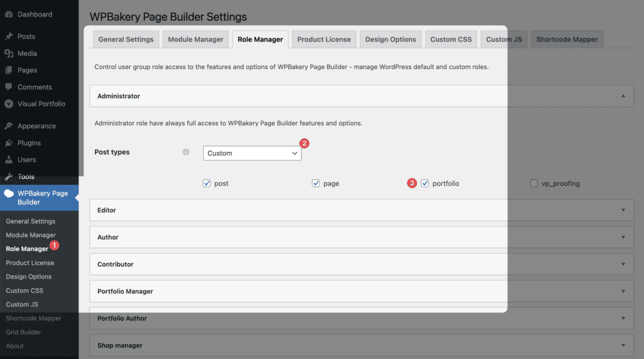Expand the Author role section arrow

[x=623, y=238]
